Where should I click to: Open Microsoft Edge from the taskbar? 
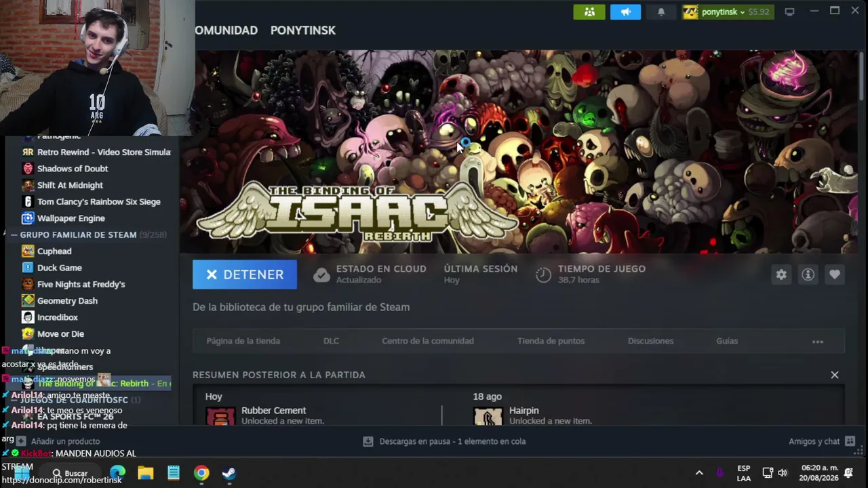click(117, 472)
